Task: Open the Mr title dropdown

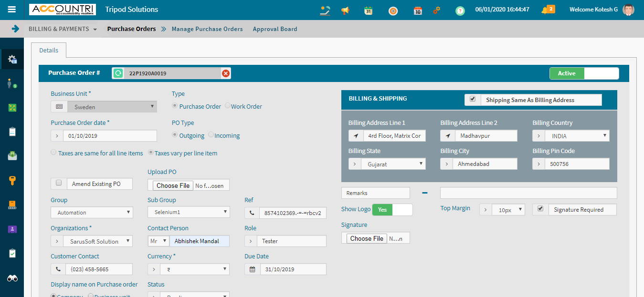Action: coord(158,241)
